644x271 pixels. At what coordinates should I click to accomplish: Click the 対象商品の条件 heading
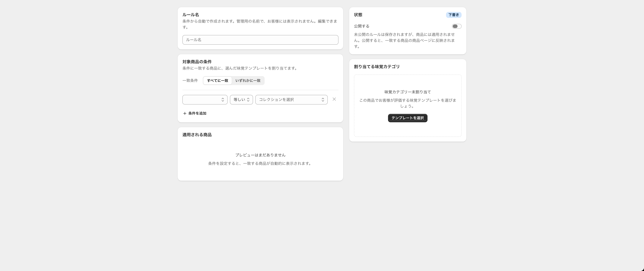(197, 62)
